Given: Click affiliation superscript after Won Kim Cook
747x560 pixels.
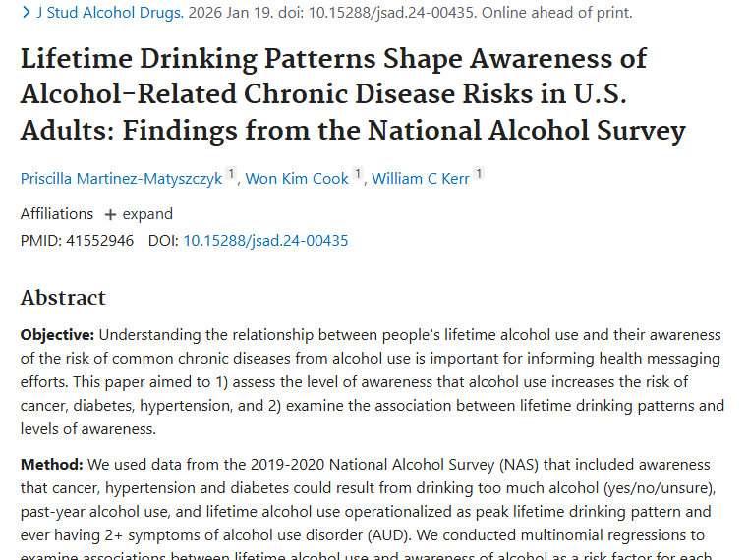Looking at the screenshot, I should [359, 175].
